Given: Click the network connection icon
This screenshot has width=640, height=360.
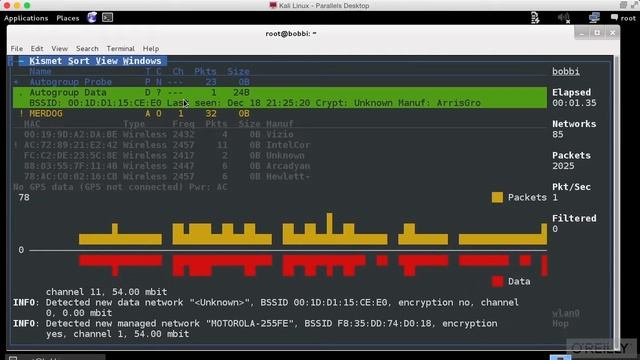Looking at the screenshot, I should pyautogui.click(x=594, y=18).
